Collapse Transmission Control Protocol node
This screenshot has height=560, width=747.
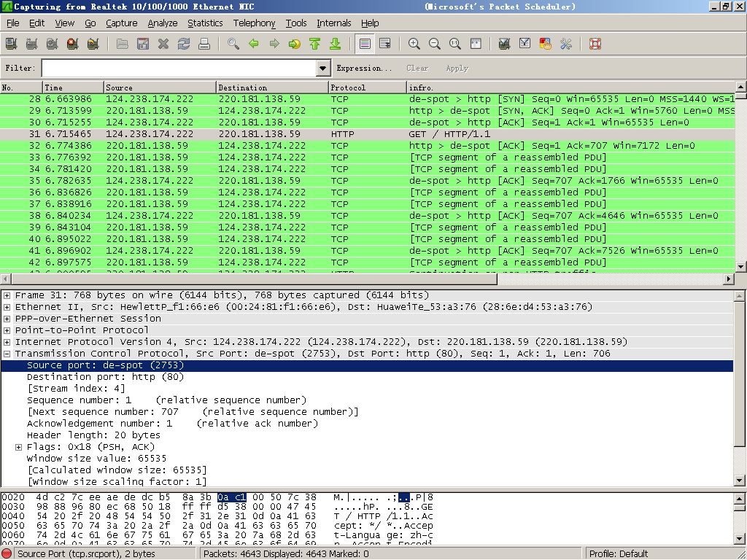click(x=7, y=354)
